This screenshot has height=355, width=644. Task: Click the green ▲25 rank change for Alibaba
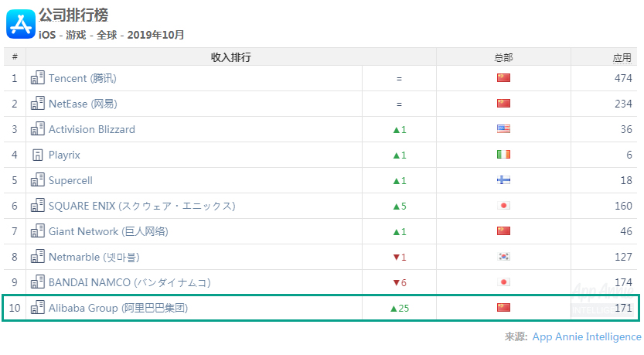pos(400,308)
